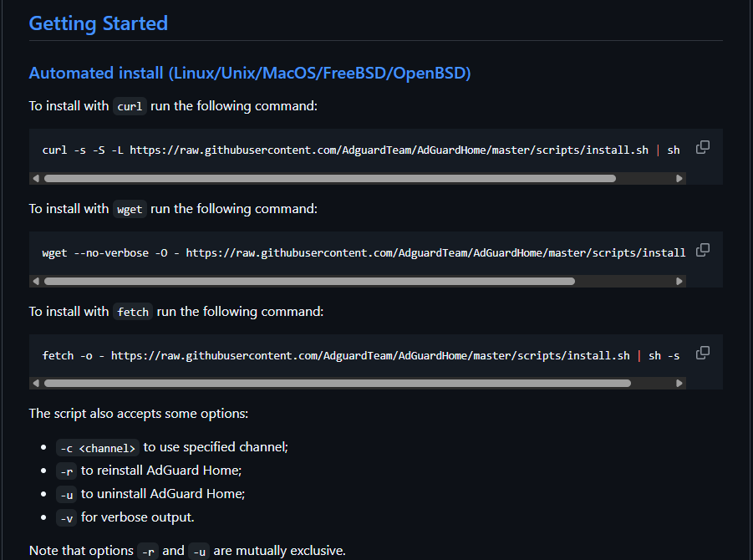Copy the curl install command
Viewport: 753px width, 560px height.
(x=702, y=146)
